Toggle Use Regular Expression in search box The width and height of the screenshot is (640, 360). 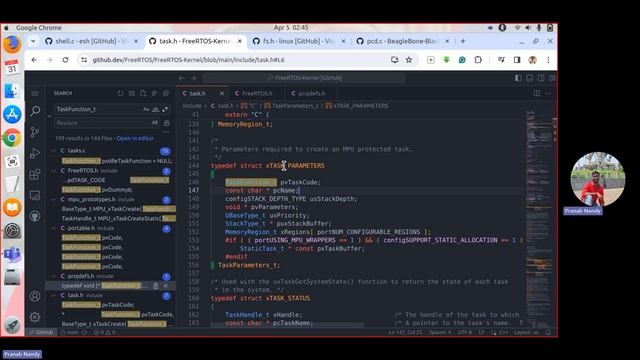coord(165,109)
